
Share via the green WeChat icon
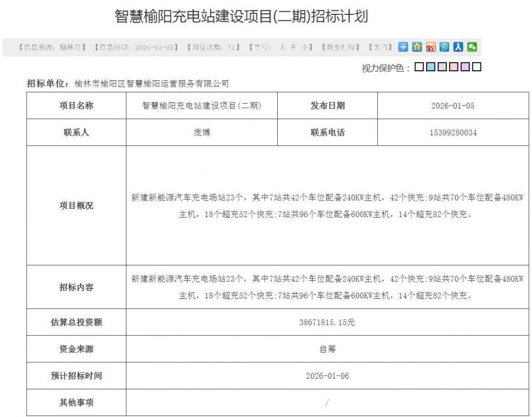click(472, 47)
